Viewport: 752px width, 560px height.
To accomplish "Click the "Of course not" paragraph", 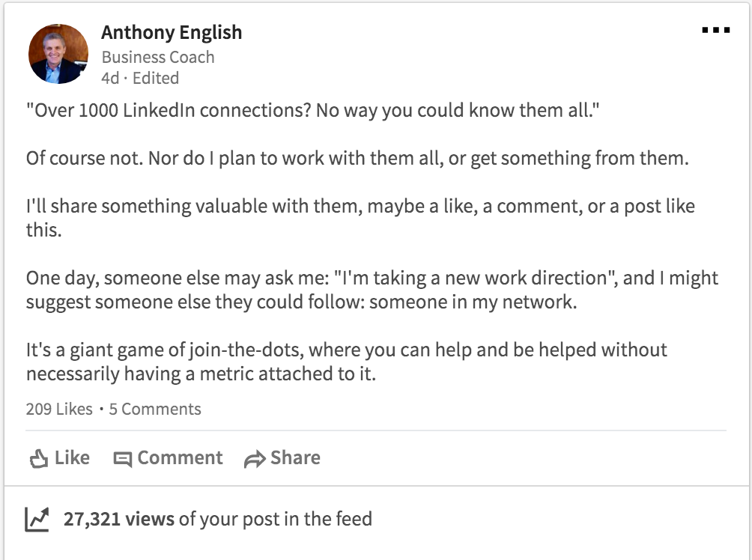I will (357, 159).
